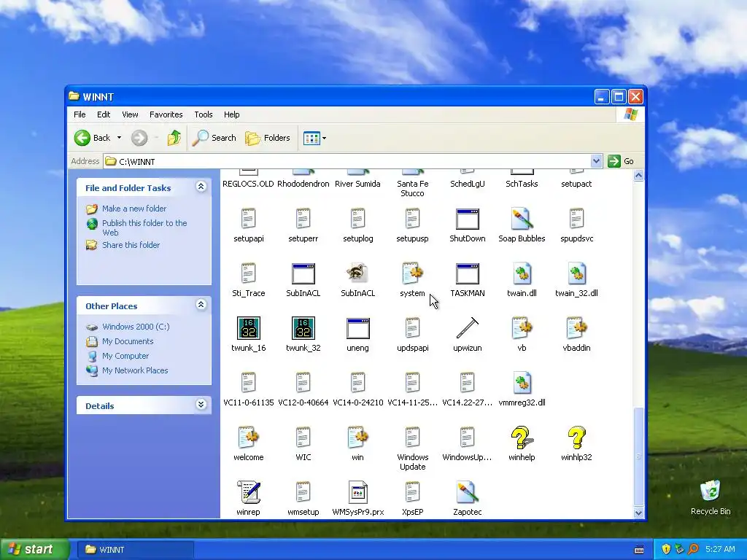Click the Search toolbar button
747x560 pixels.
click(x=214, y=138)
